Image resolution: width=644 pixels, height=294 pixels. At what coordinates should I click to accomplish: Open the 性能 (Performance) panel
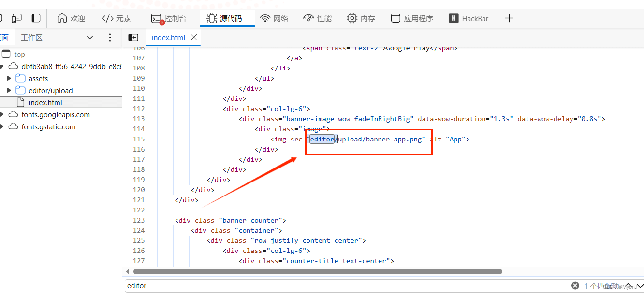(x=317, y=18)
